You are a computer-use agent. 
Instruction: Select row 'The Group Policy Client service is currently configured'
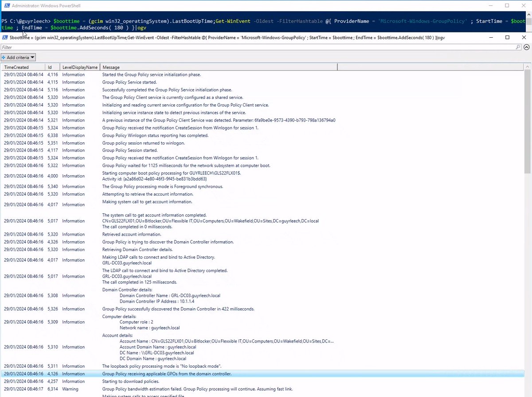[x=262, y=97]
